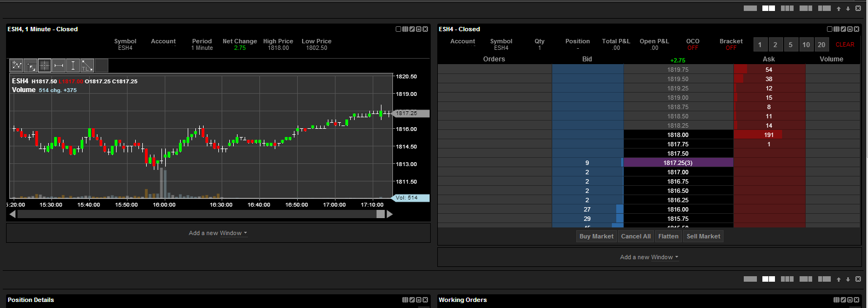Move the lower row down with arrow

click(848, 279)
